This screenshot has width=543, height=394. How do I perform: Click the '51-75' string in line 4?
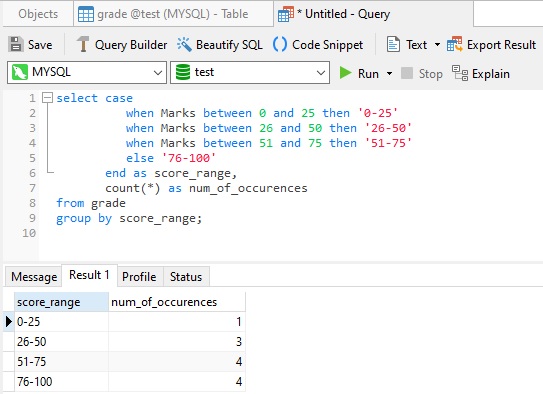pyautogui.click(x=388, y=143)
